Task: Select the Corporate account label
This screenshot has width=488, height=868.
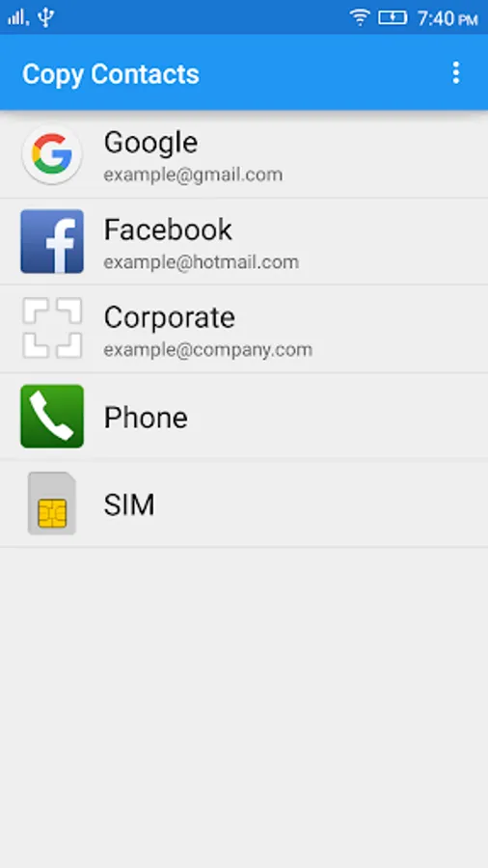Action: [x=170, y=317]
